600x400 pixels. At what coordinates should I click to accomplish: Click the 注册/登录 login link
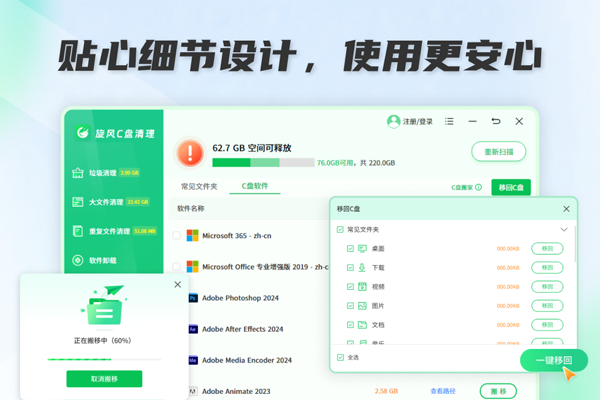click(x=417, y=122)
